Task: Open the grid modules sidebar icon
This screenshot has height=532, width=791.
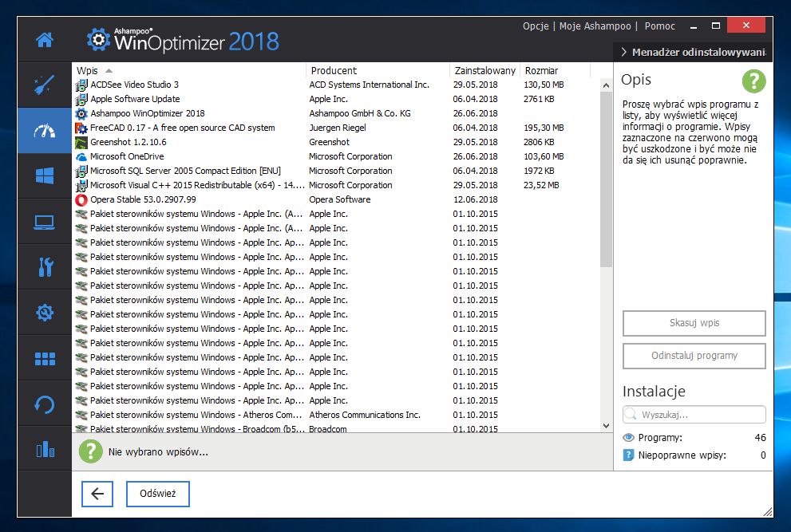Action: [45, 359]
